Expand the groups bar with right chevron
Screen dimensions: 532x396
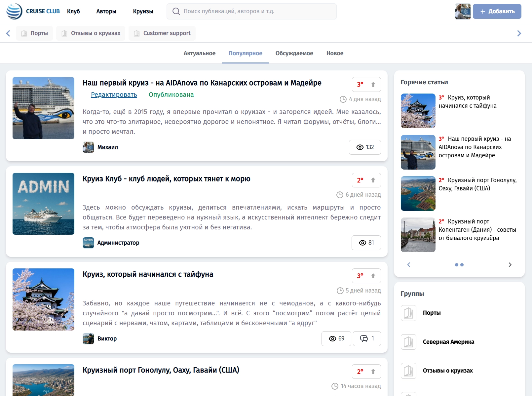tap(519, 33)
